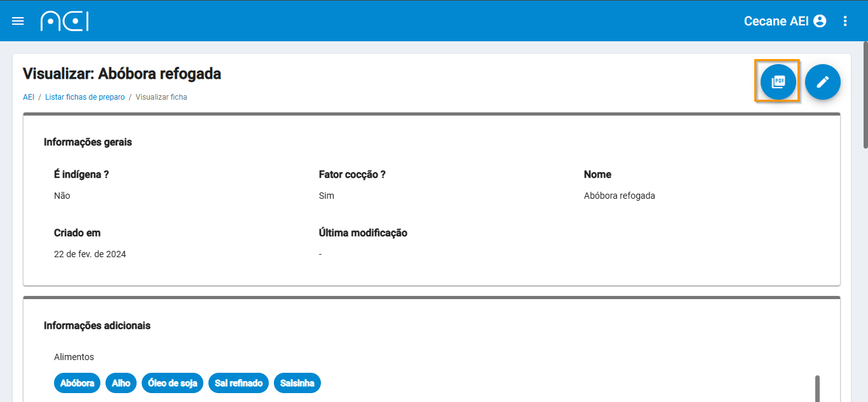868x402 pixels.
Task: Click the pencil icon to edit the ficha
Action: pos(823,81)
